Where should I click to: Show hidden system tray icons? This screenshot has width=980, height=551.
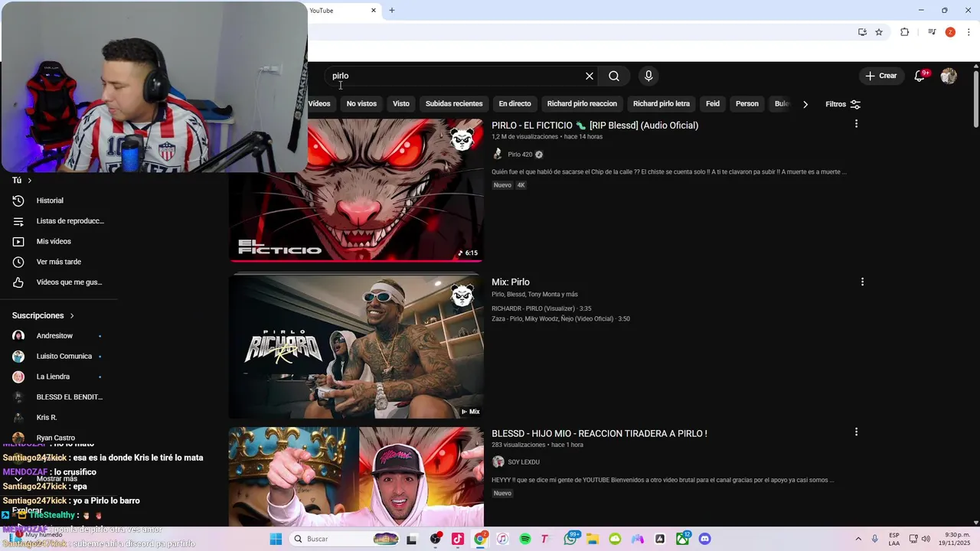857,539
